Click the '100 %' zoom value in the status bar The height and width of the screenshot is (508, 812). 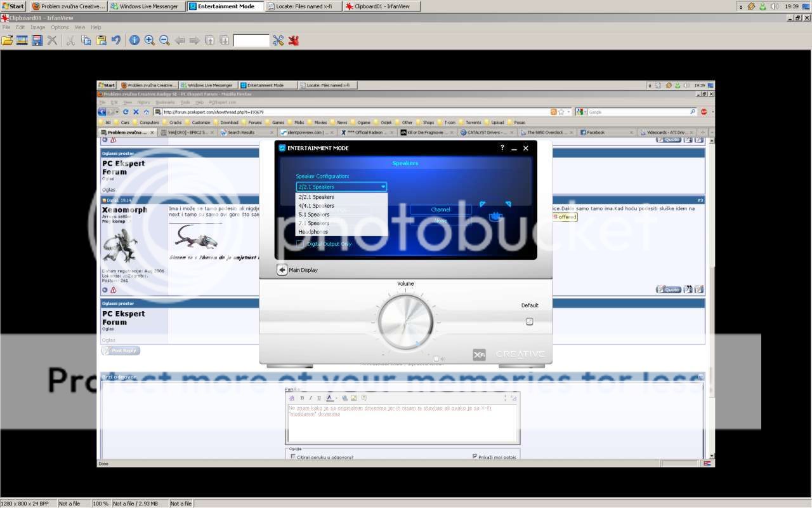coord(101,504)
